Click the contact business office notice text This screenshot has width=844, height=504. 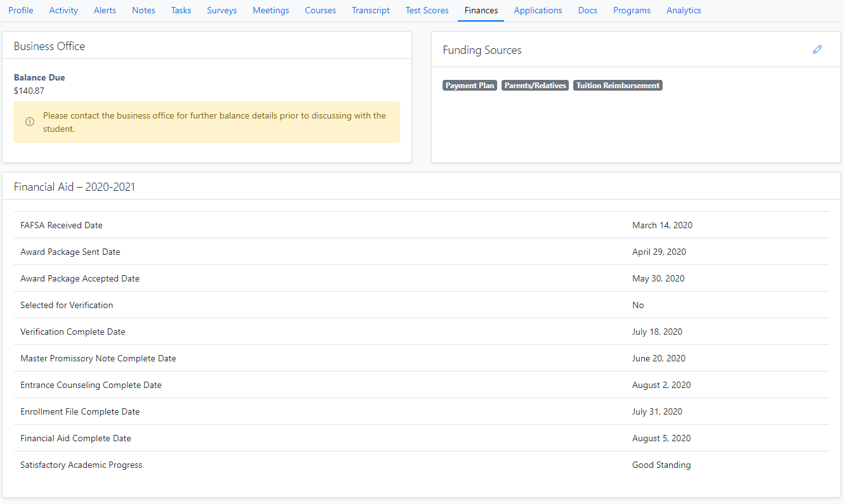click(x=214, y=122)
